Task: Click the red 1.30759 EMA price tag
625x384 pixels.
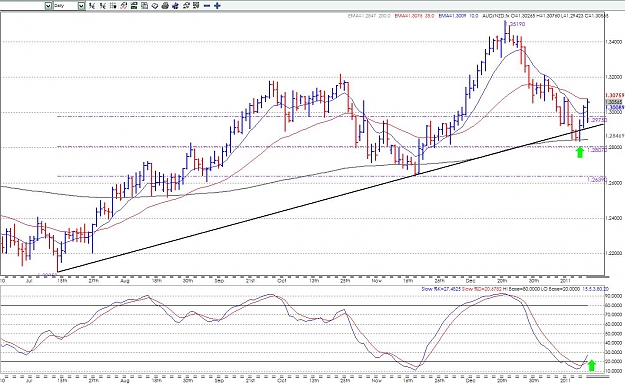Action: (614, 95)
